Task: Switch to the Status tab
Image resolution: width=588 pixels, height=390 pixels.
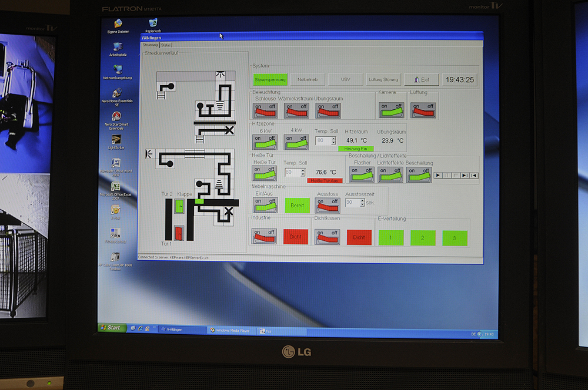Action: click(x=166, y=45)
